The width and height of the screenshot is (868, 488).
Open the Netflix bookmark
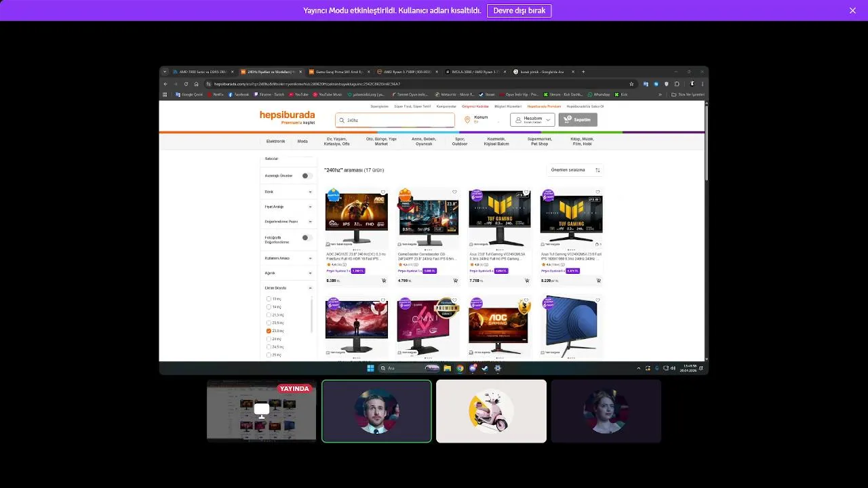216,94
